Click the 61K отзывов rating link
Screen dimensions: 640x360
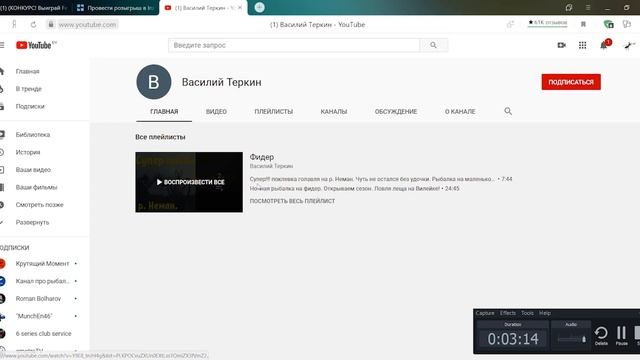548,22
